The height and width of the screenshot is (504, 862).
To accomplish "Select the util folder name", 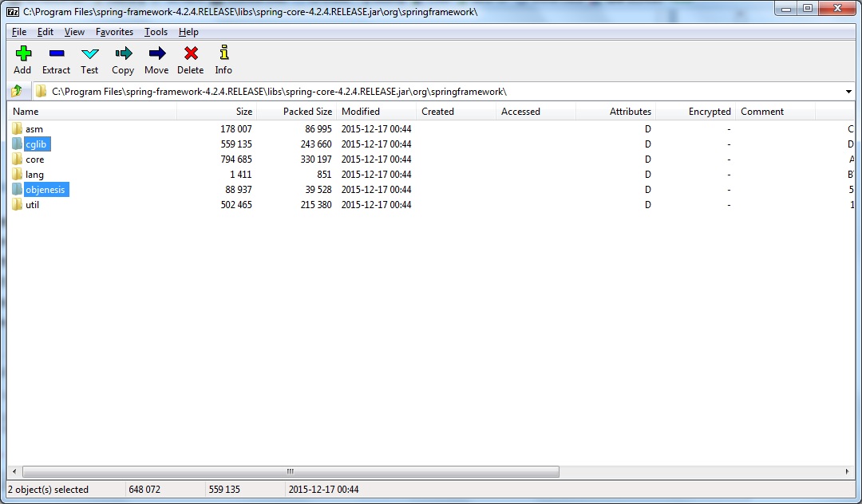I will (33, 205).
